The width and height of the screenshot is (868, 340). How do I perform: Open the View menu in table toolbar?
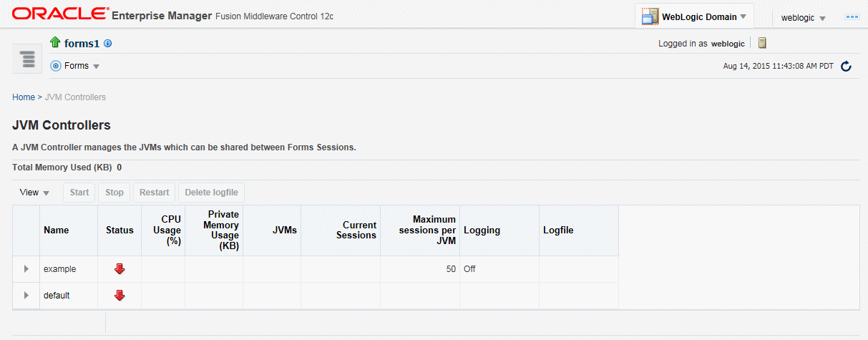point(34,193)
